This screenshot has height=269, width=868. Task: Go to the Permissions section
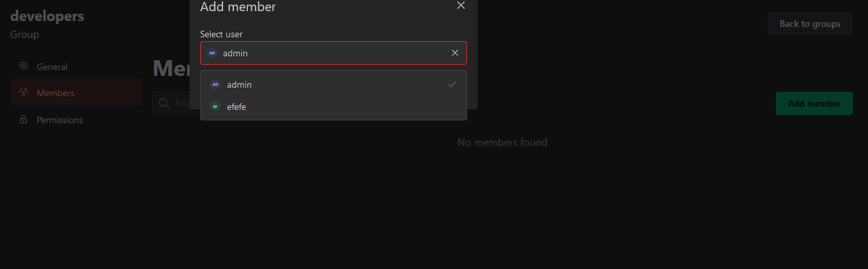(60, 120)
